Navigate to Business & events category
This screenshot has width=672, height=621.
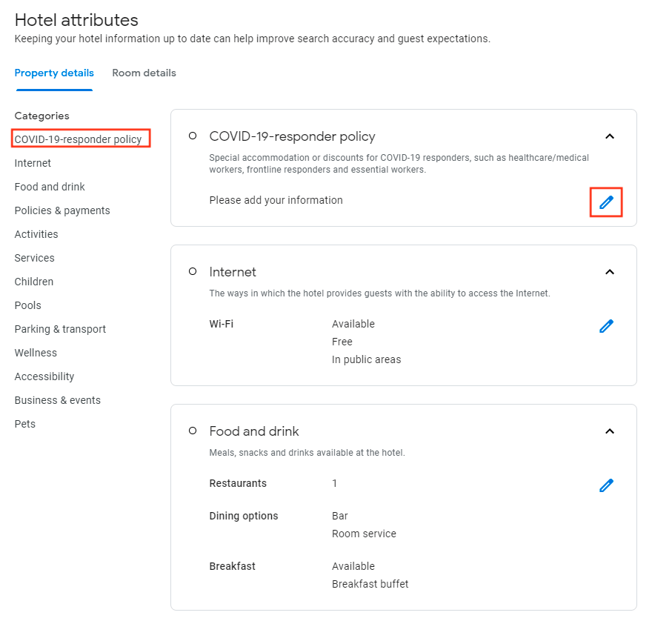[58, 400]
